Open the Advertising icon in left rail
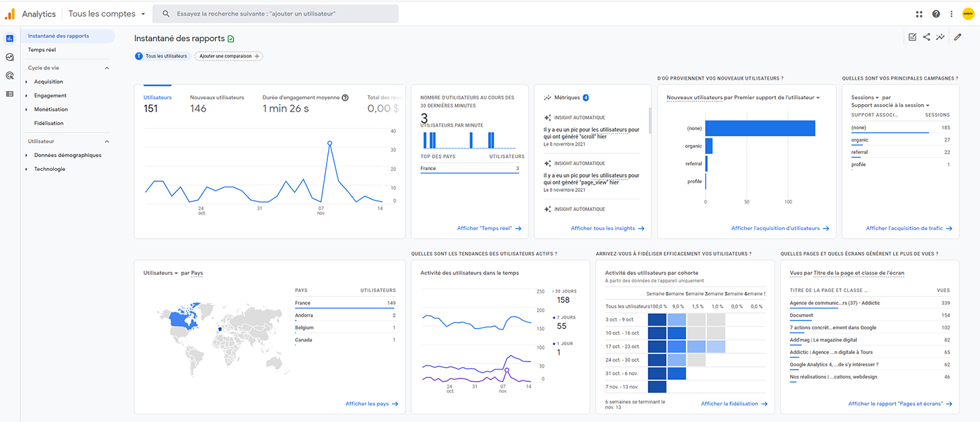This screenshot has width=980, height=422. (10, 76)
